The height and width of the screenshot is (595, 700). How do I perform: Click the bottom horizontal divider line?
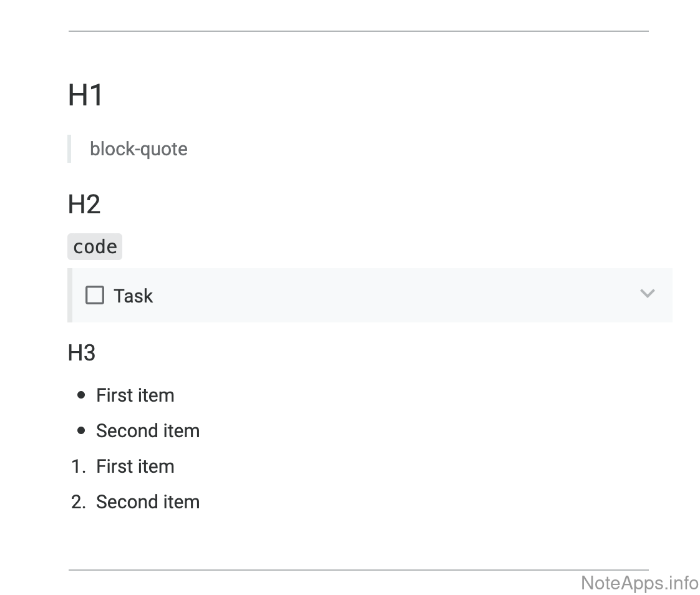coord(358,569)
